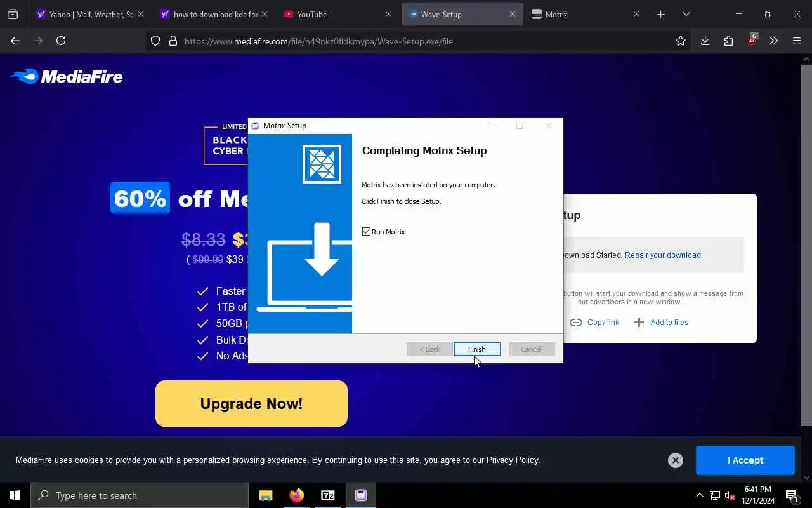Click the Upgrade Now! button
Image resolution: width=812 pixels, height=508 pixels.
(251, 404)
